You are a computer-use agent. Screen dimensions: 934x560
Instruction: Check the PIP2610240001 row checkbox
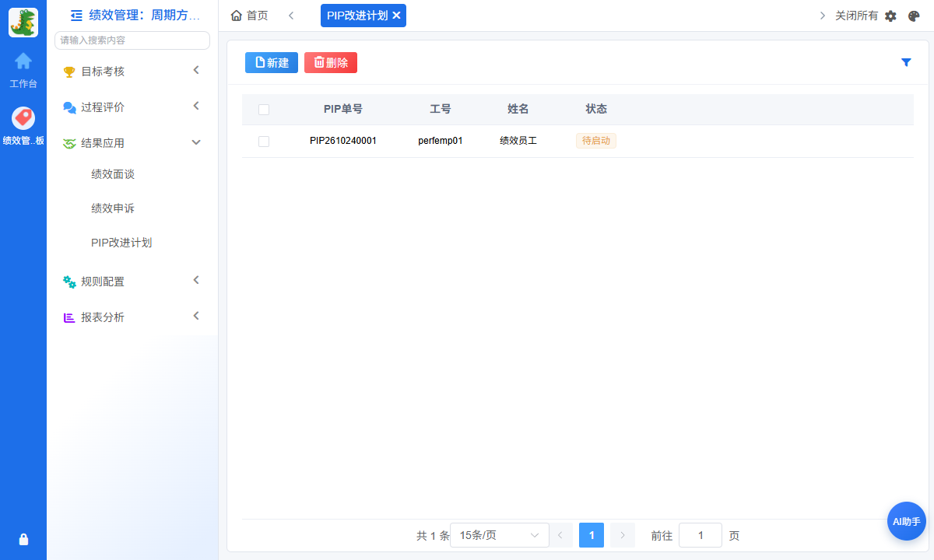264,142
